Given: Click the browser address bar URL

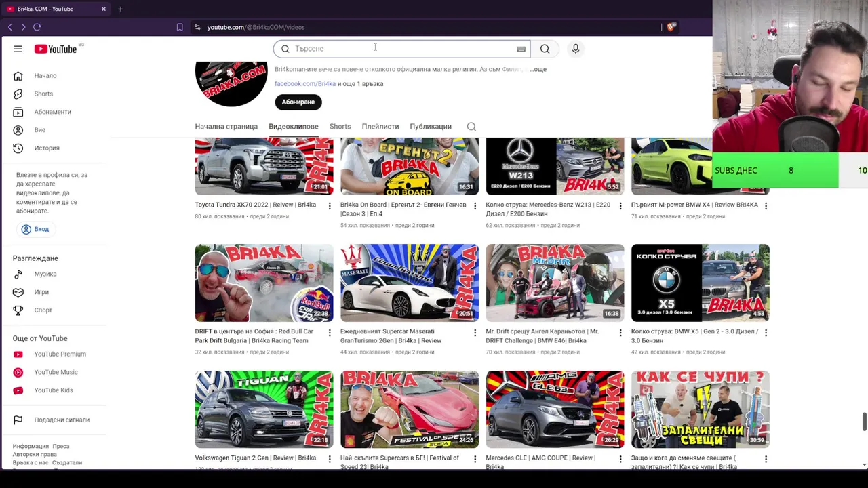Looking at the screenshot, I should pos(256,27).
